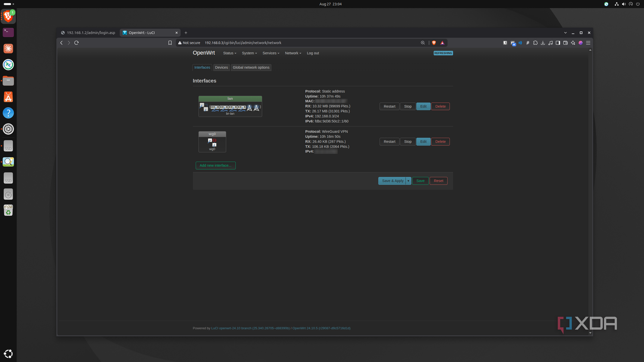Delete the wg0 WireGuard interface
Screen dimensions: 644x362
point(440,142)
